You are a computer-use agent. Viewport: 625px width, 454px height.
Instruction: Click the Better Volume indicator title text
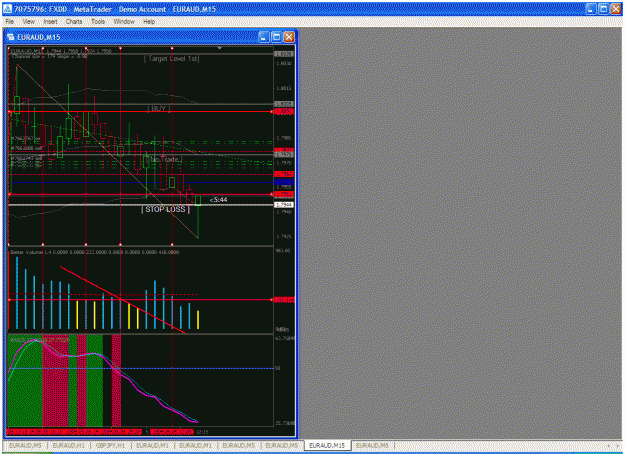click(x=94, y=252)
